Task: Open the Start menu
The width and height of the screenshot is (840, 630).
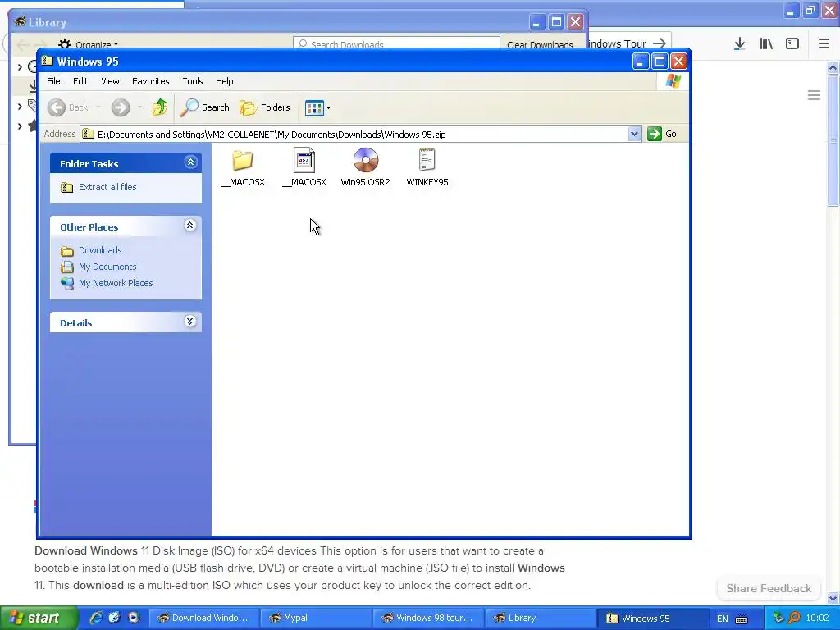Action: tap(39, 618)
